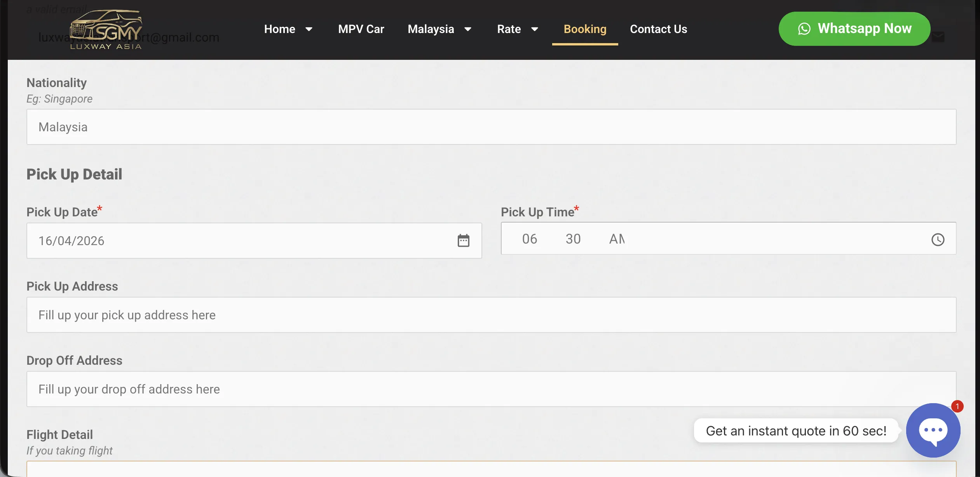Expand the Rate dropdown arrow
The width and height of the screenshot is (980, 477).
(x=535, y=29)
